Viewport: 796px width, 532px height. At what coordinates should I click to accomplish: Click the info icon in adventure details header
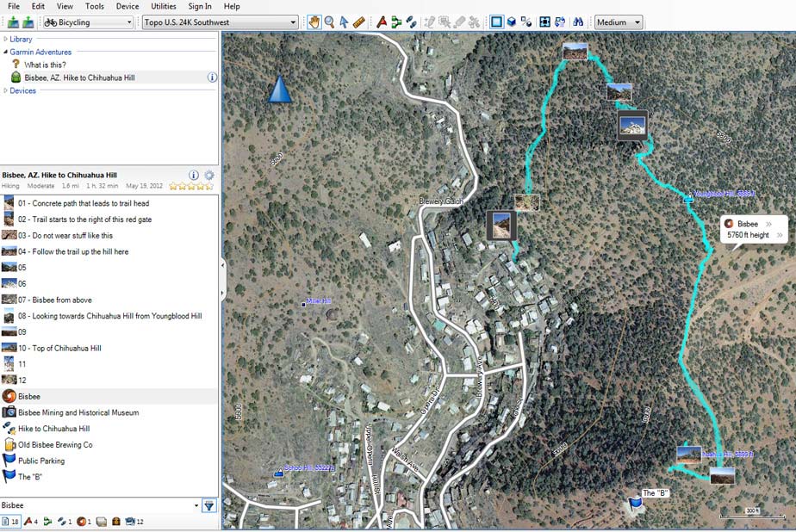[x=194, y=175]
